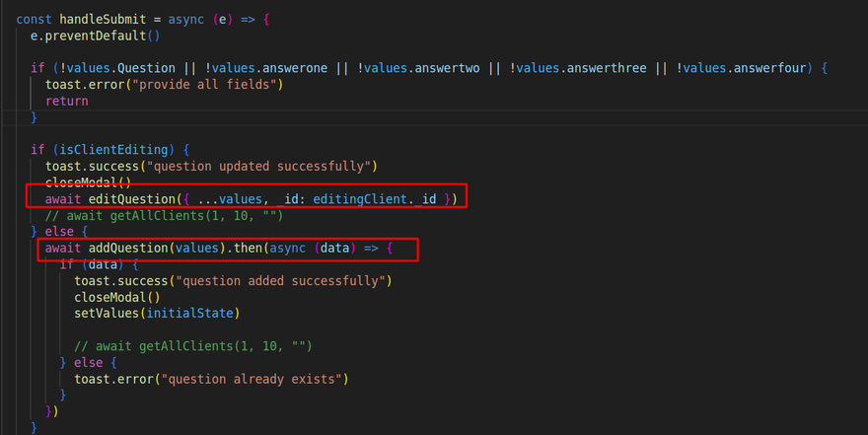
Task: Click the return keyword
Action: pos(66,101)
